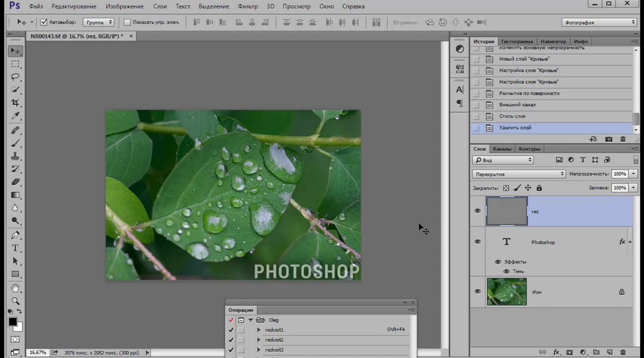Click the create new group folder icon

595,353
